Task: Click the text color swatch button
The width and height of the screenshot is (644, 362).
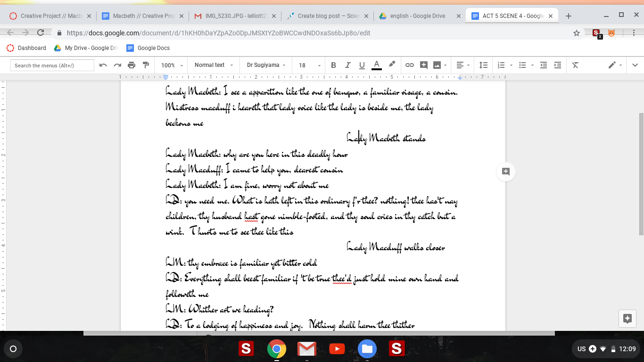Action: [x=376, y=65]
